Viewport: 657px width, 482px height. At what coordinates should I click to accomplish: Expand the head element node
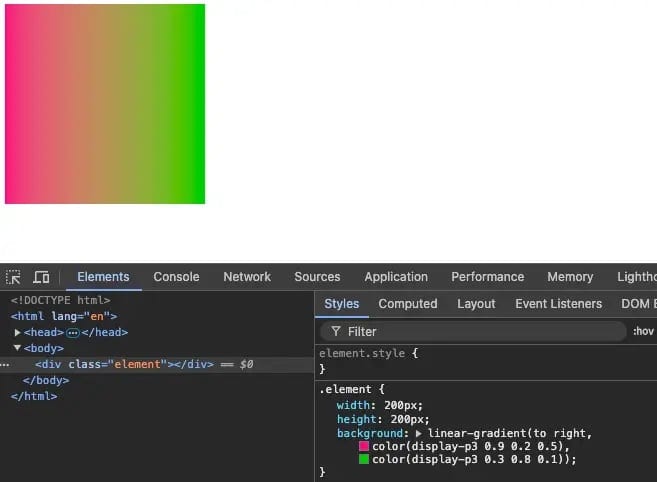coord(18,332)
